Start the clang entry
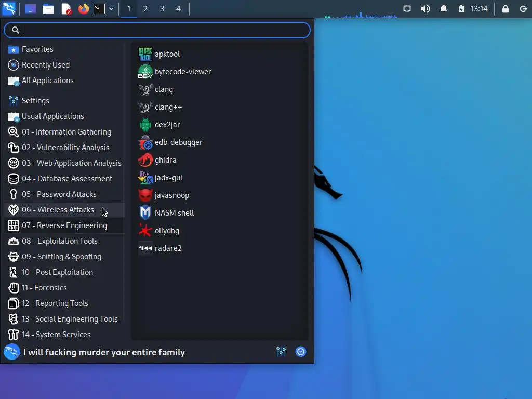This screenshot has height=399, width=532. pos(220,89)
